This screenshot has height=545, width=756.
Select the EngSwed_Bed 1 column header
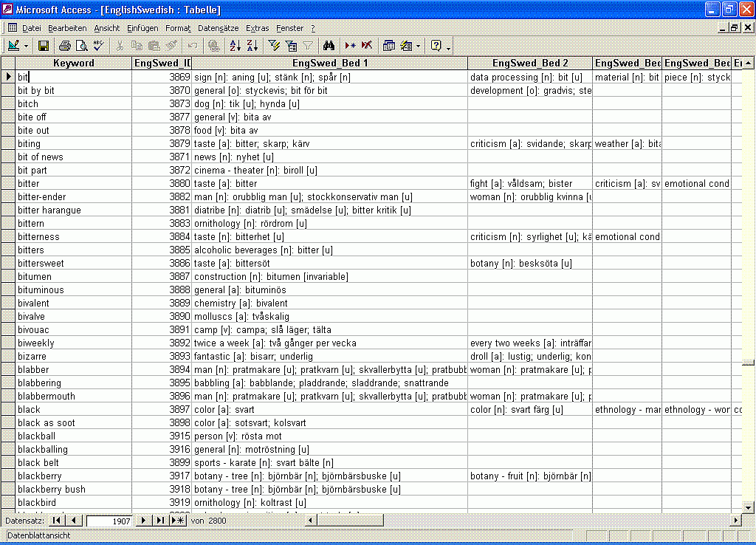(330, 64)
